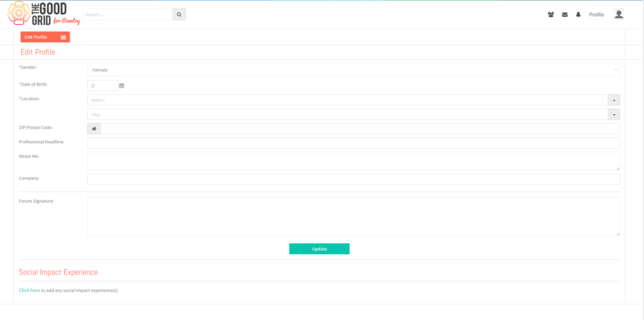Click the 'ZIP/Postal Code:' label
This screenshot has height=320, width=644.
36,127
